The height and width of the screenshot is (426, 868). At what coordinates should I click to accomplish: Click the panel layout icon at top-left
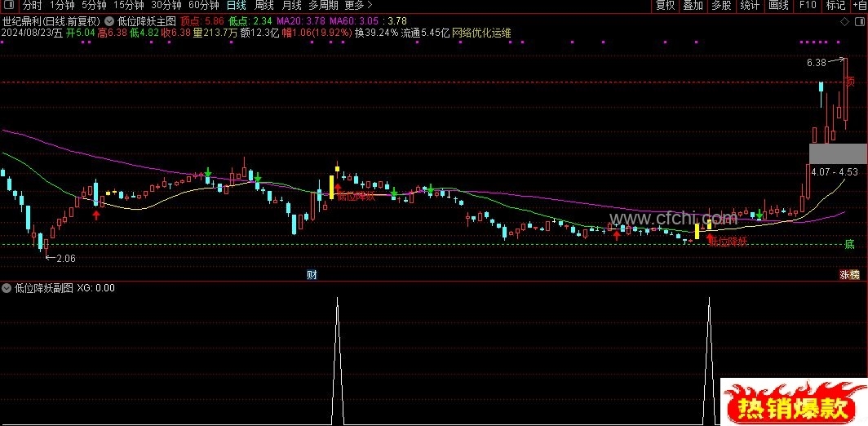[8, 6]
